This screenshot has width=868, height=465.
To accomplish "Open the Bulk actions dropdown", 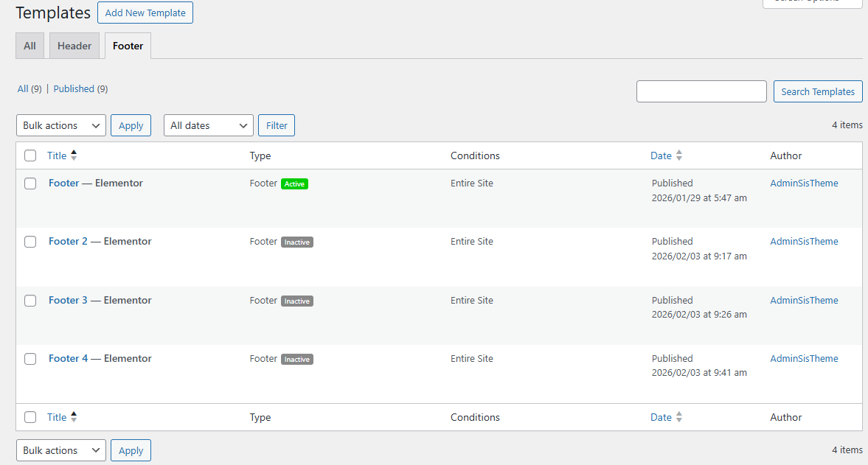I will tap(60, 125).
